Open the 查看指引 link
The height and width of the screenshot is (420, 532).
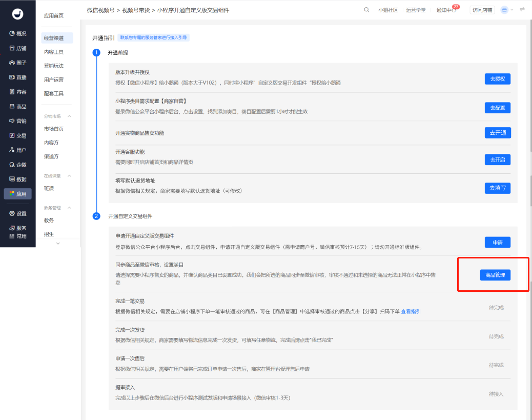click(x=411, y=311)
